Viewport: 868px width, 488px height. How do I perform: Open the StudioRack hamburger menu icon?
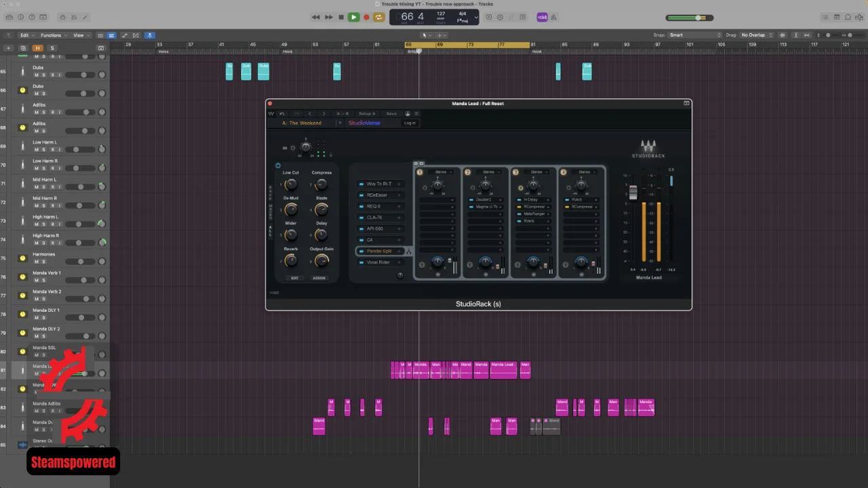(416, 114)
